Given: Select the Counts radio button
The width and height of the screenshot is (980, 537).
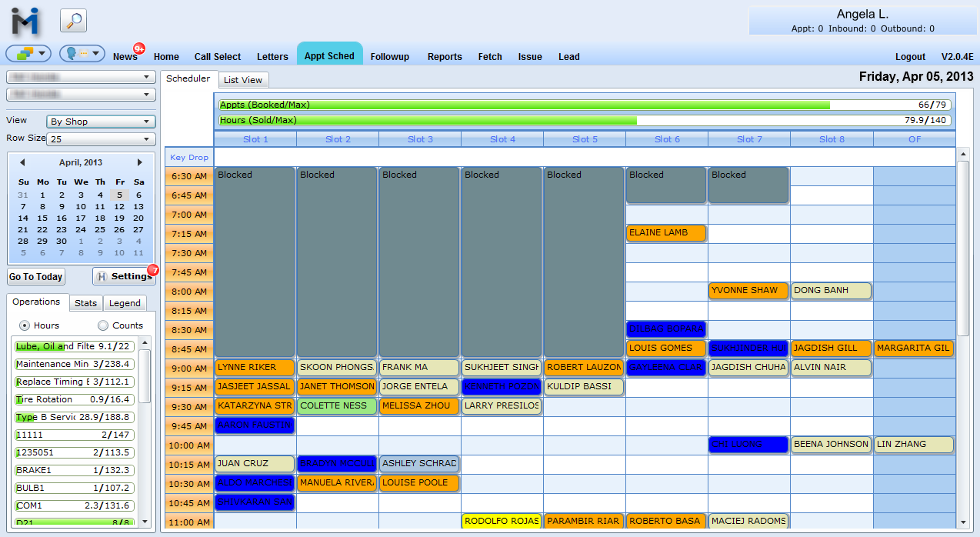Looking at the screenshot, I should click(103, 325).
